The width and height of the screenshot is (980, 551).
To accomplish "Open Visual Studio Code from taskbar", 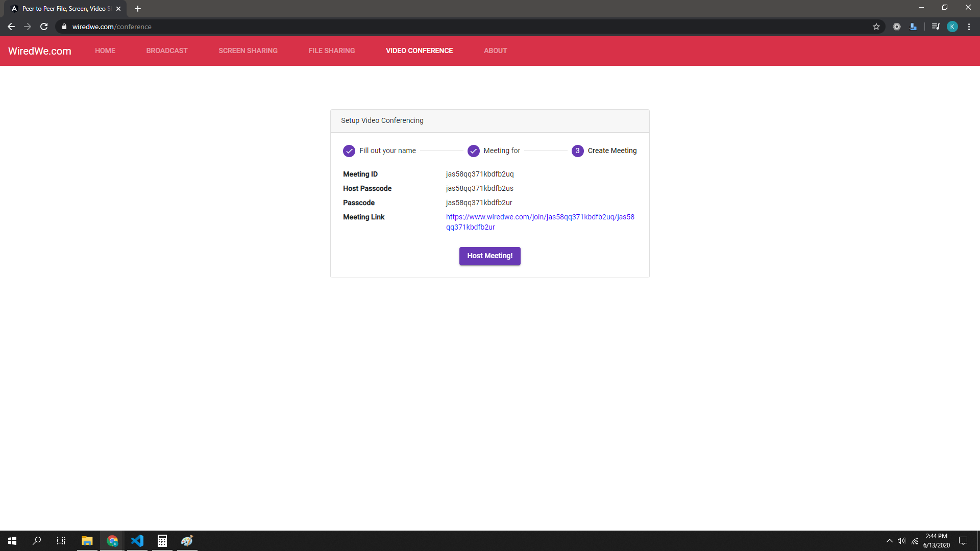I will (137, 541).
